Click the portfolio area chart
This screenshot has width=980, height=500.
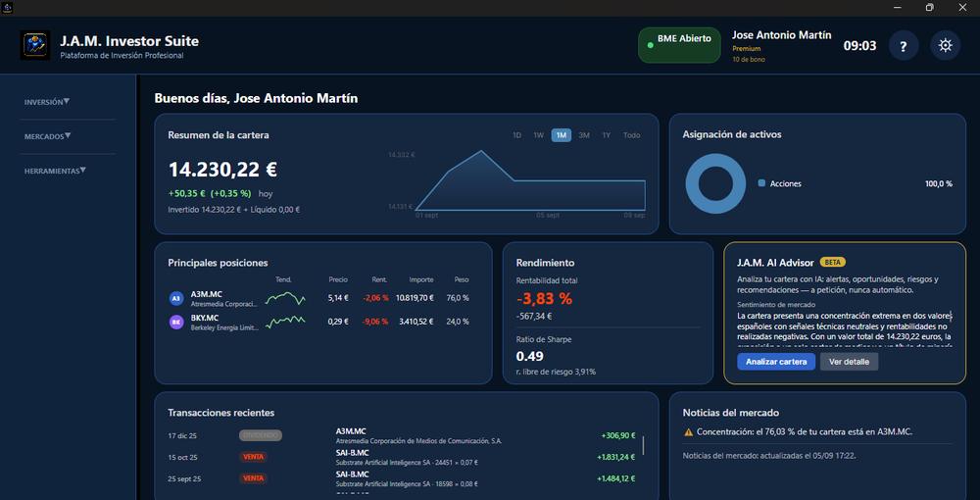pyautogui.click(x=530, y=180)
